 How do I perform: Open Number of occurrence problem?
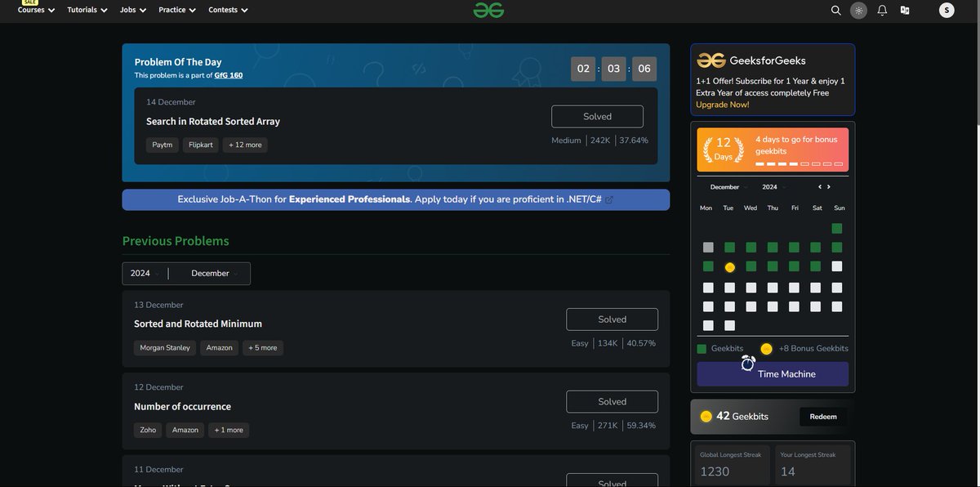point(182,406)
